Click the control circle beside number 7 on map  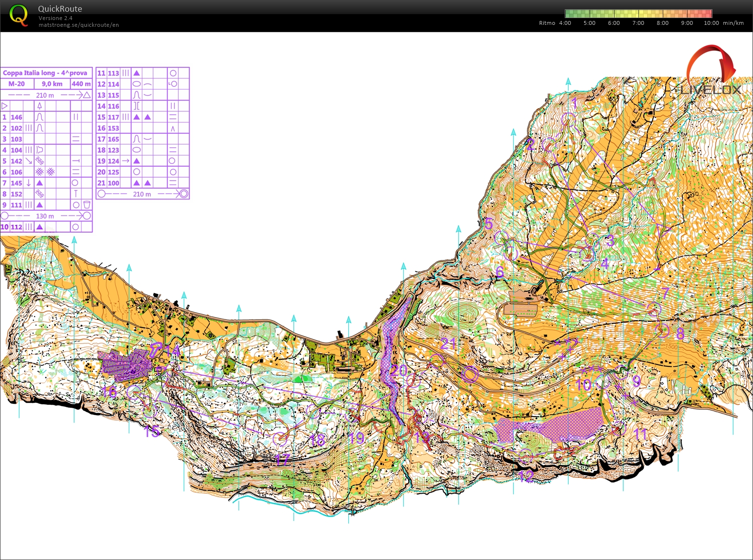pos(654,308)
